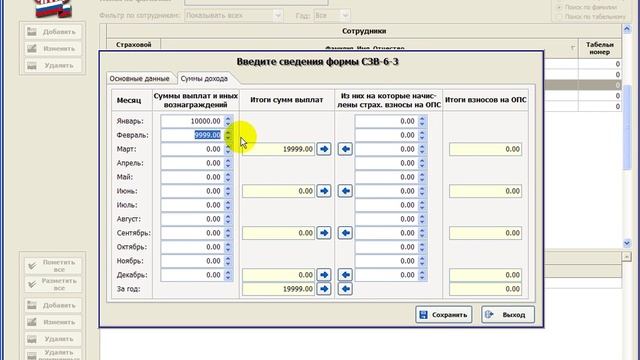This screenshot has height=360, width=640.
Task: Adjust Март payout spinner arrows
Action: [x=228, y=149]
